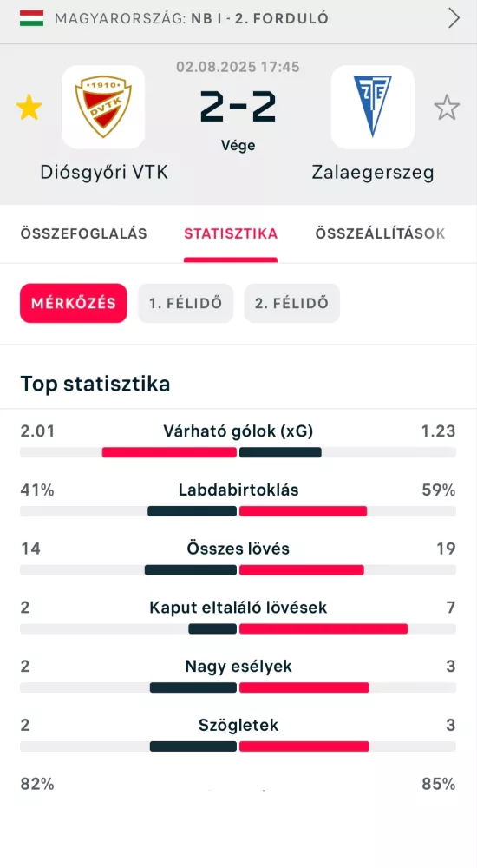477x868 pixels.
Task: Tap the 2-2 final score
Action: pyautogui.click(x=238, y=107)
